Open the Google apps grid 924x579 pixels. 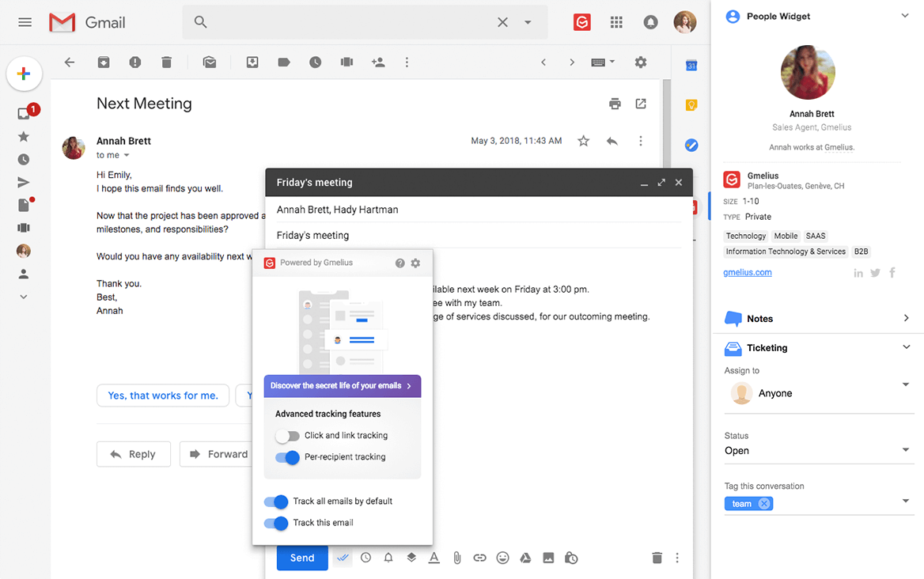click(616, 22)
